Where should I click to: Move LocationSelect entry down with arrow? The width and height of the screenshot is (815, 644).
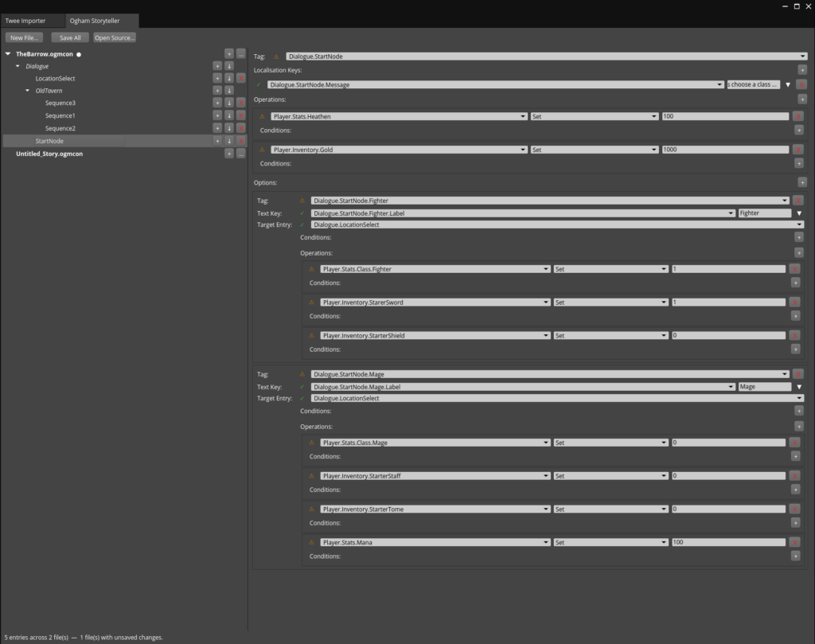(229, 79)
